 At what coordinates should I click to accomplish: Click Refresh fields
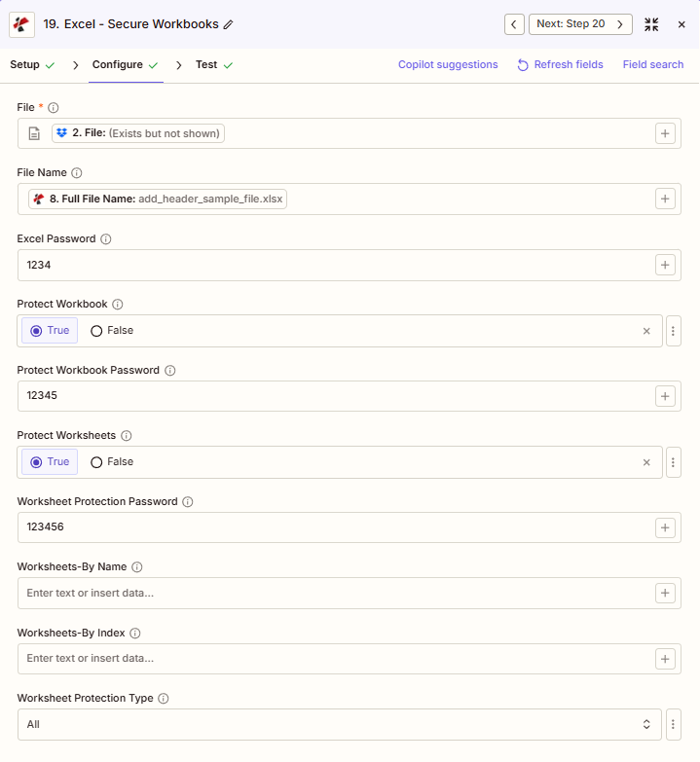(560, 64)
